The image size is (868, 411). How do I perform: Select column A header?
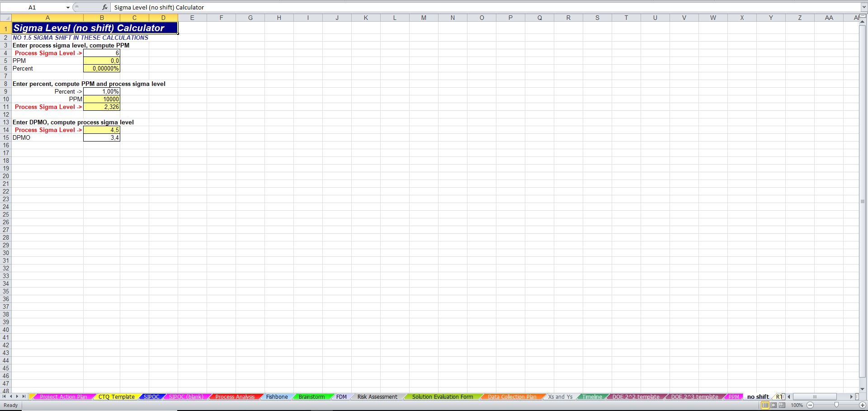point(47,18)
